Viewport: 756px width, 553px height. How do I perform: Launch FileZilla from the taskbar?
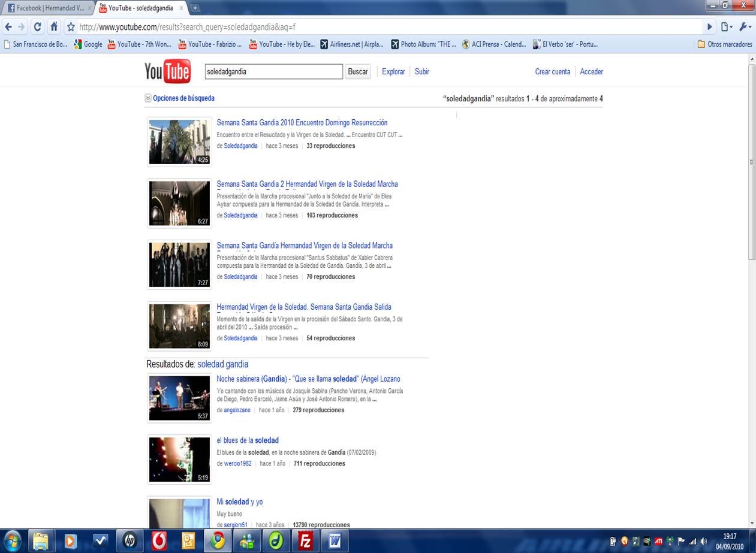[306, 540]
